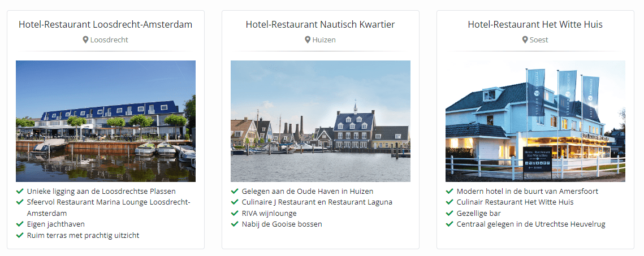Click the checkmark next to Eigen jachthaven

pyautogui.click(x=20, y=224)
